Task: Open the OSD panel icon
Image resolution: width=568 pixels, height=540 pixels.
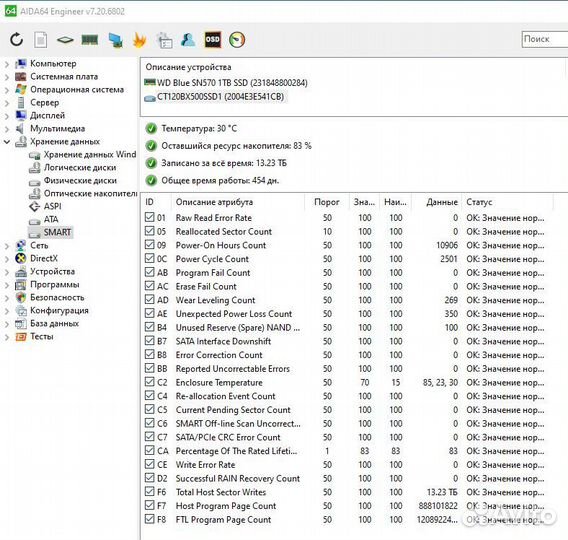Action: (212, 39)
